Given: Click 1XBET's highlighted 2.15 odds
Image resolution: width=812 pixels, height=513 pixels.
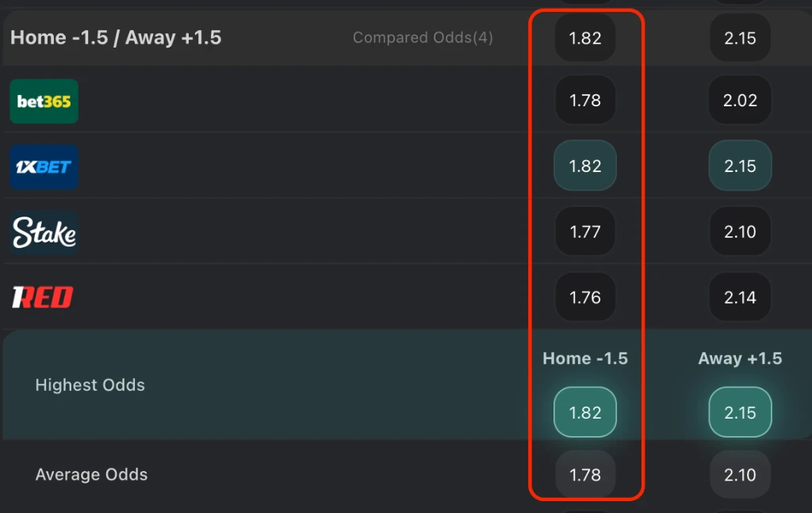Looking at the screenshot, I should (x=739, y=166).
